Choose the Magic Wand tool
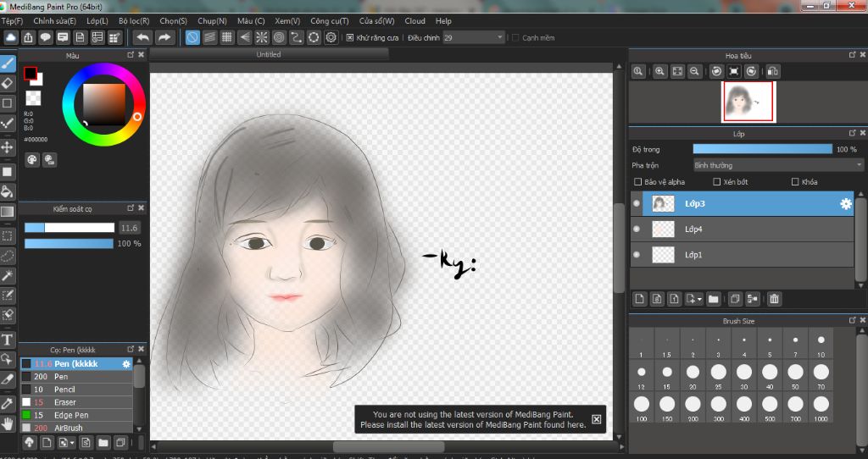868x459 pixels. tap(7, 275)
